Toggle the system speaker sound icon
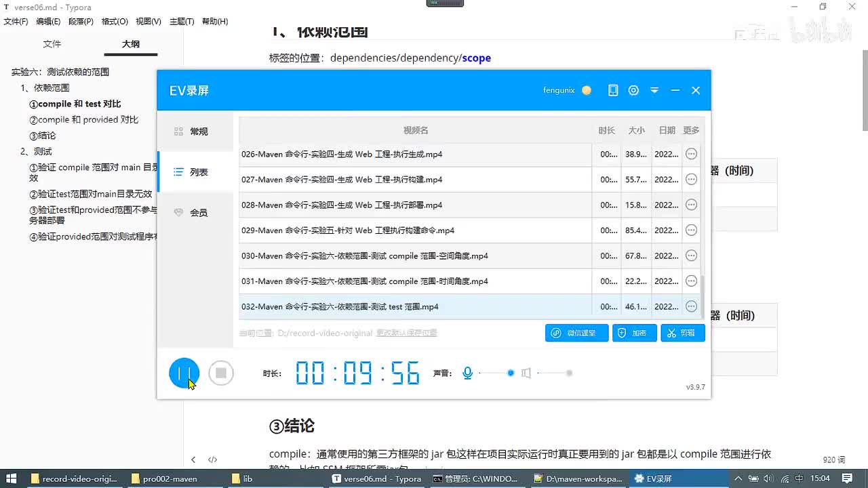 click(x=526, y=373)
